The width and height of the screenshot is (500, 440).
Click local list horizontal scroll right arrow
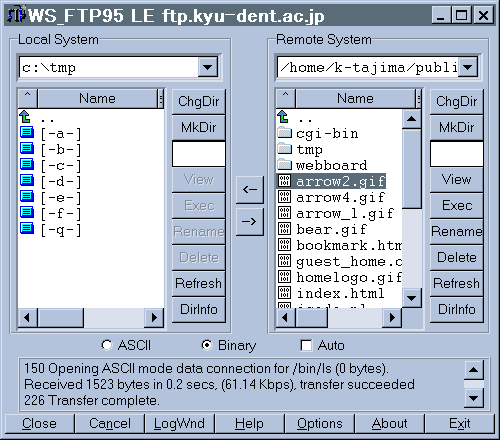pos(154,317)
